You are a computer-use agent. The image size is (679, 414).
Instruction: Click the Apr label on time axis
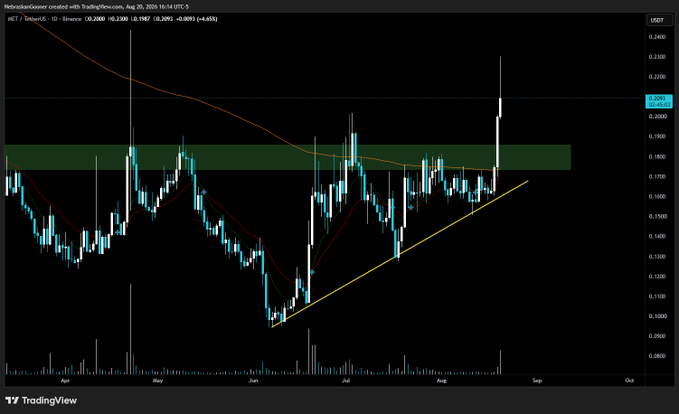[x=65, y=381]
